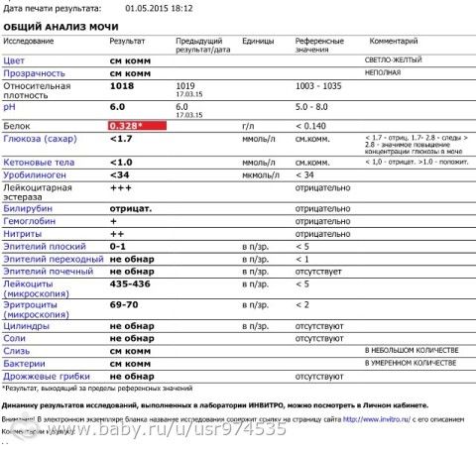The width and height of the screenshot is (476, 453).
Task: Click the Лейкоцитарная эстераза row label
Action: click(x=38, y=192)
